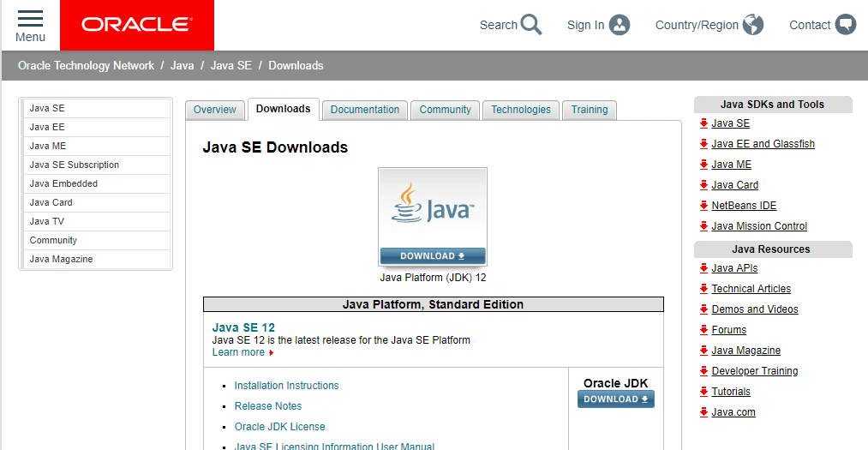Click download arrow beside Java Mission Control
This screenshot has height=450, width=868.
(703, 225)
